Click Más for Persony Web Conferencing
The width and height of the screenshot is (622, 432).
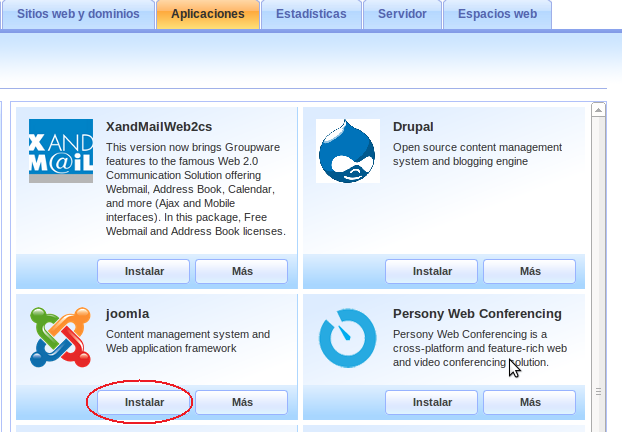coord(530,402)
